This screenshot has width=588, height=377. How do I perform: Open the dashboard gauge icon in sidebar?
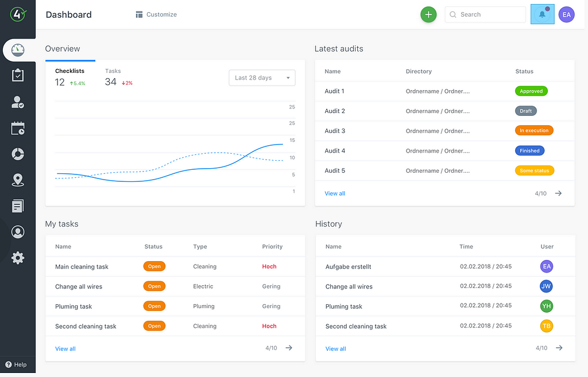click(x=18, y=50)
